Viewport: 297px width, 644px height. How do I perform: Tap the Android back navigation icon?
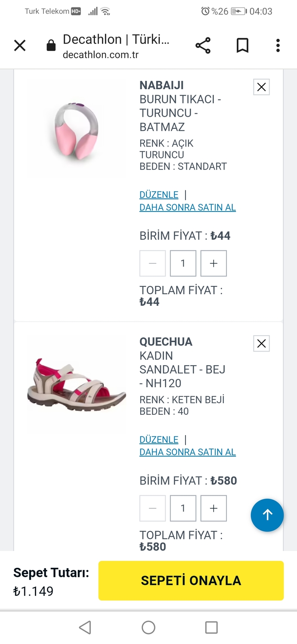[x=84, y=628]
